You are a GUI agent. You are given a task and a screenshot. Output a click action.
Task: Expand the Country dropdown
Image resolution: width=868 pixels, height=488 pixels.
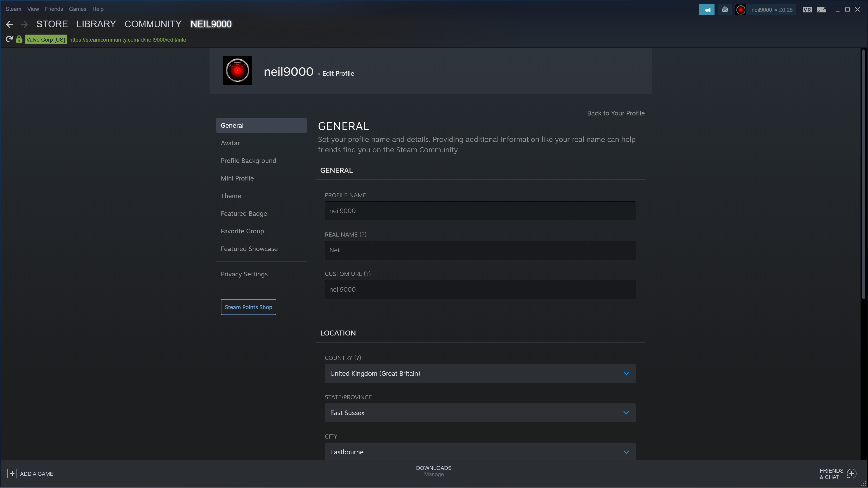(480, 373)
